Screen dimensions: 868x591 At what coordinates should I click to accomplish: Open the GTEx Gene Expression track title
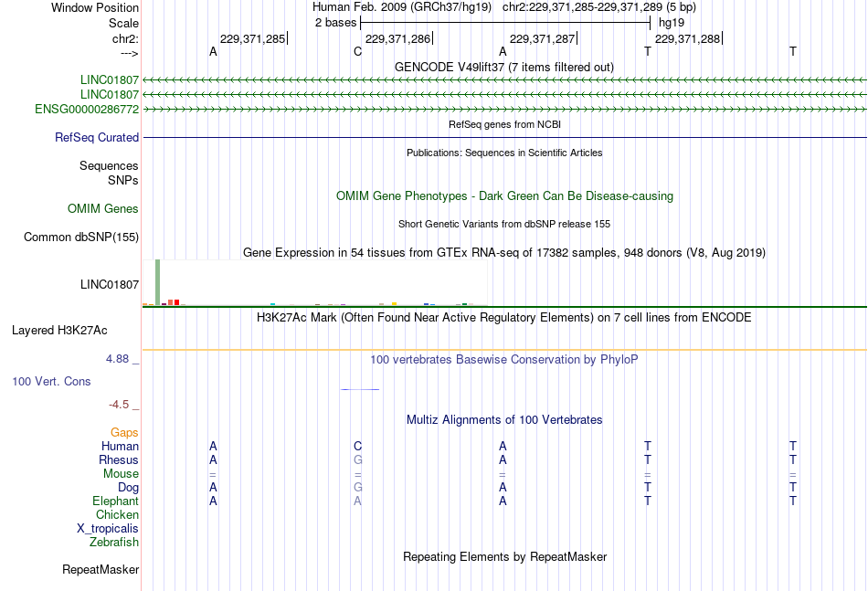click(x=504, y=252)
